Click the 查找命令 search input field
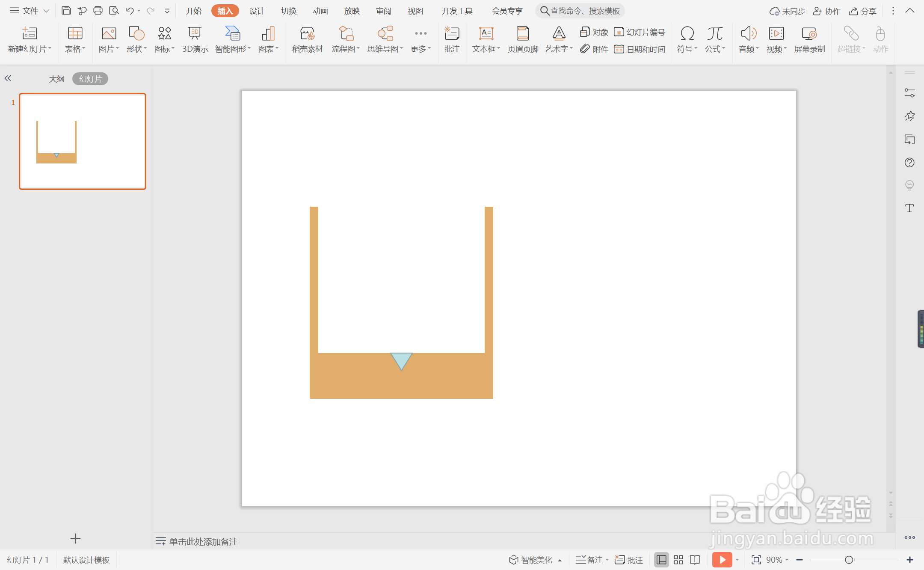 (584, 11)
